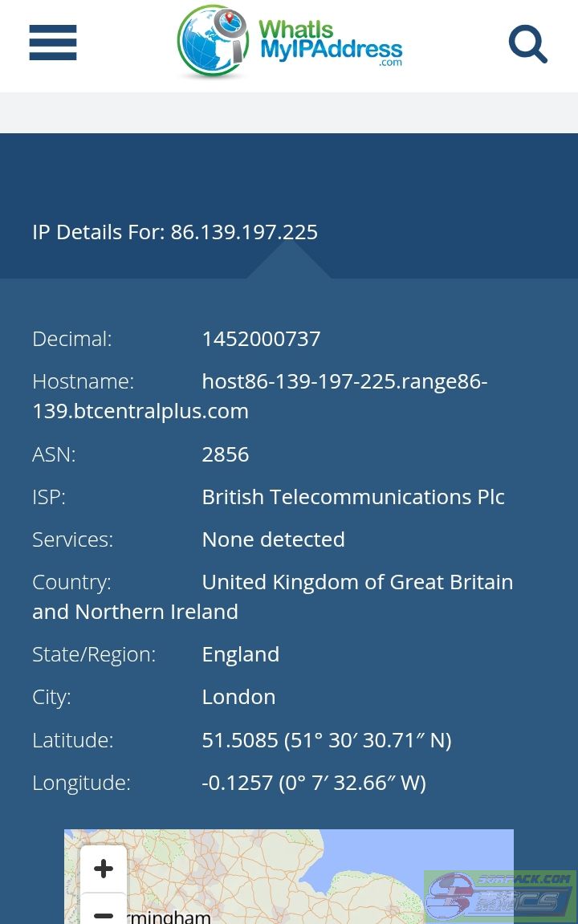This screenshot has height=924, width=578.
Task: Click the decimal value 1452000737
Action: [x=261, y=339]
